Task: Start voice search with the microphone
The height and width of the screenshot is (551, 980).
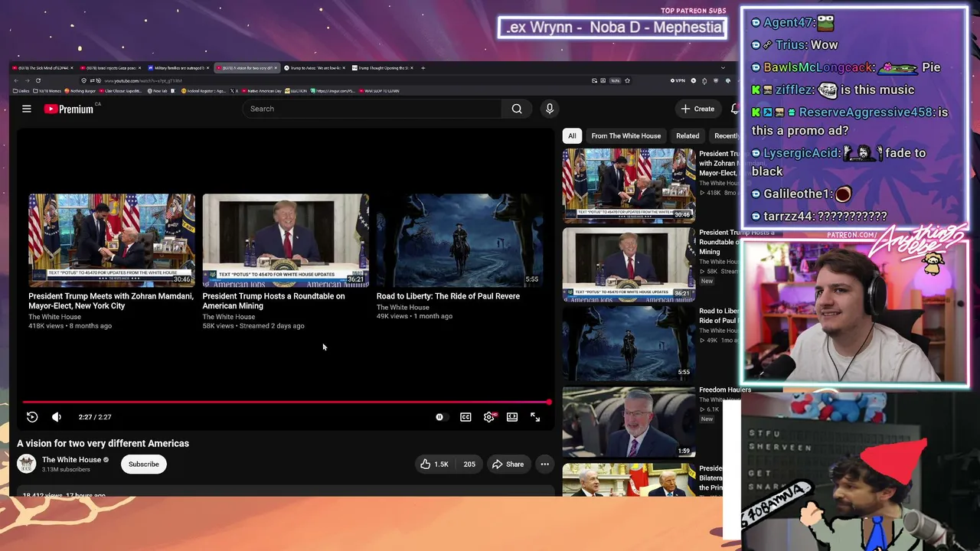Action: pos(550,109)
